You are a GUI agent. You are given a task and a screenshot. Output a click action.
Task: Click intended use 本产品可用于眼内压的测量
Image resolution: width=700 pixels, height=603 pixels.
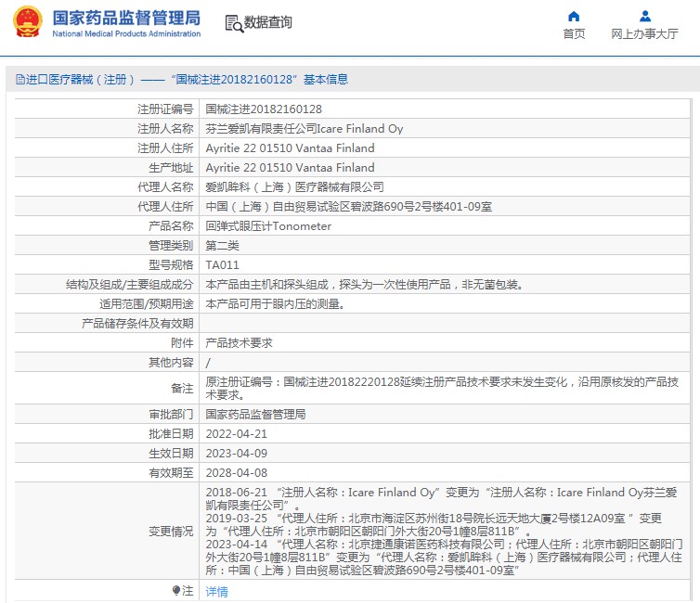(275, 304)
